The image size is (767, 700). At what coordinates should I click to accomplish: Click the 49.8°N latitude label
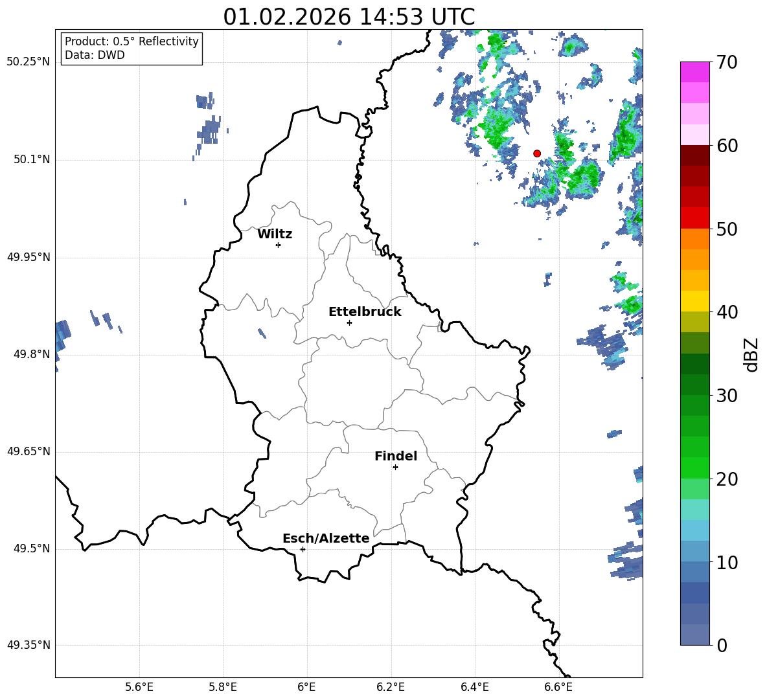point(32,354)
